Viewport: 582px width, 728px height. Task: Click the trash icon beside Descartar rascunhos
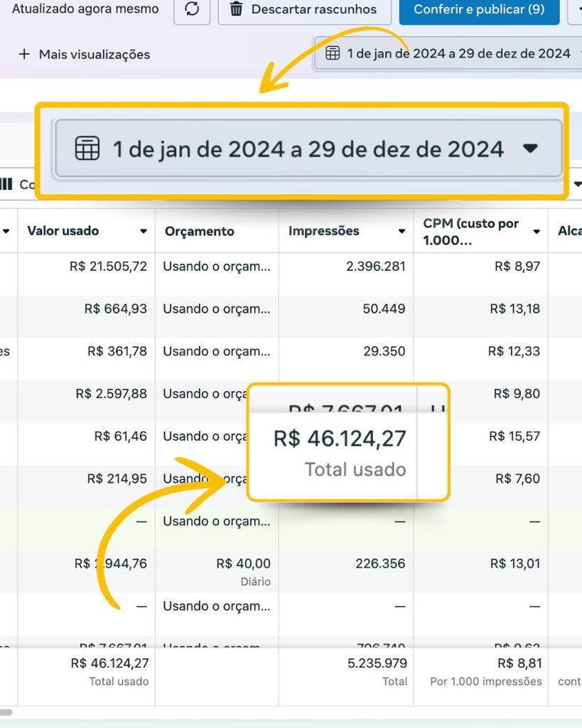point(237,10)
